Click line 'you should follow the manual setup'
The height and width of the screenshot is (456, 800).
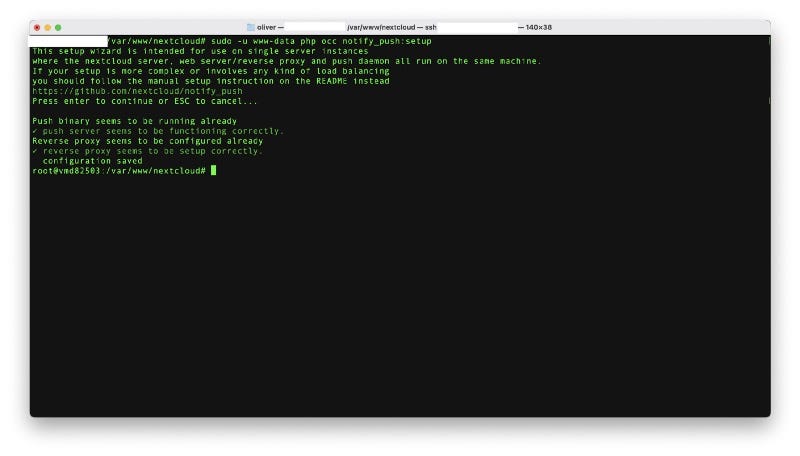pos(211,81)
